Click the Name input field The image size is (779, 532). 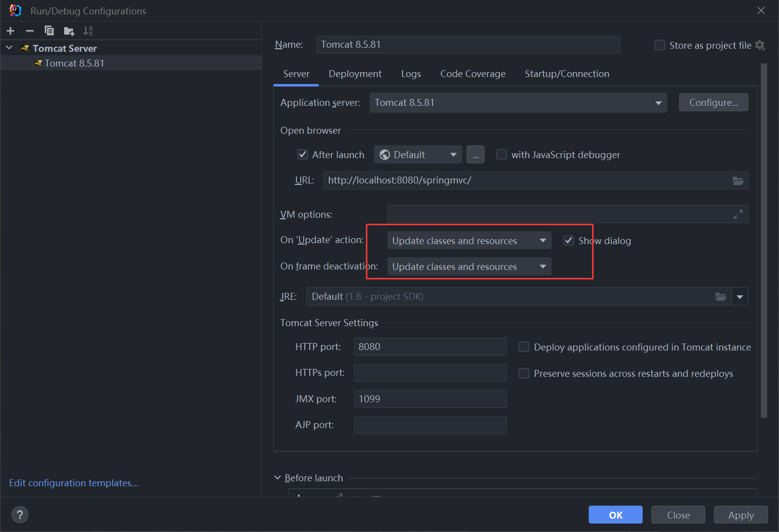pos(468,45)
